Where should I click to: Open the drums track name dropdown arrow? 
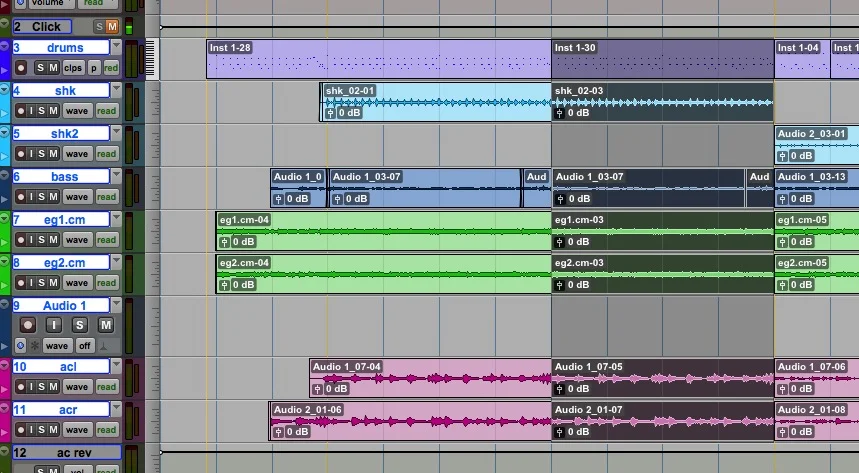point(116,47)
